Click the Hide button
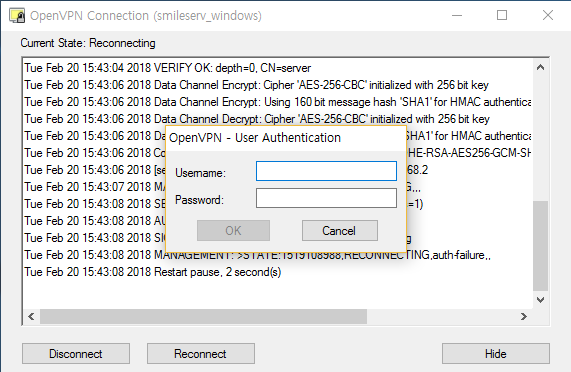 pyautogui.click(x=496, y=353)
